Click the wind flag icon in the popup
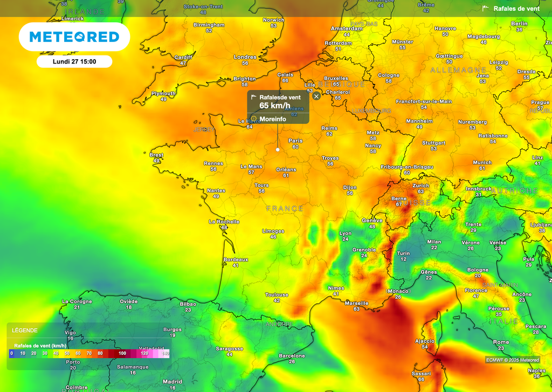The image size is (552, 392). tap(254, 97)
